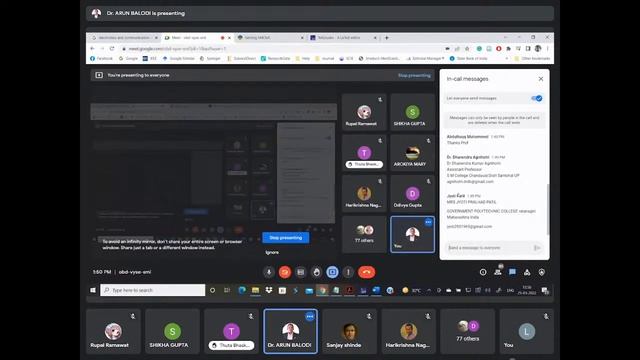The width and height of the screenshot is (640, 360).
Task: Select Harikrishna Nag tile in bottom strip
Action: pyautogui.click(x=408, y=331)
